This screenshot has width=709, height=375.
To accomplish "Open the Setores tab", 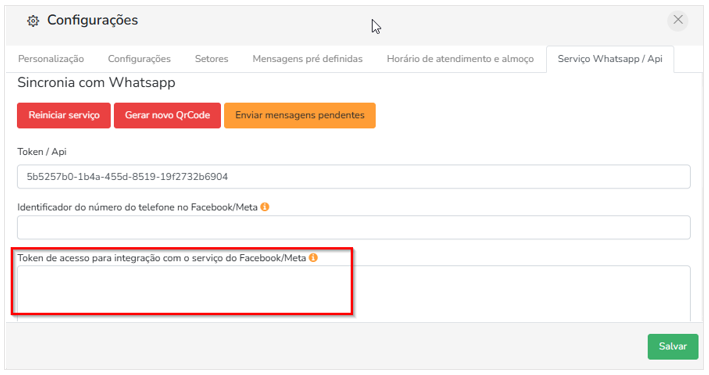I will coord(212,59).
